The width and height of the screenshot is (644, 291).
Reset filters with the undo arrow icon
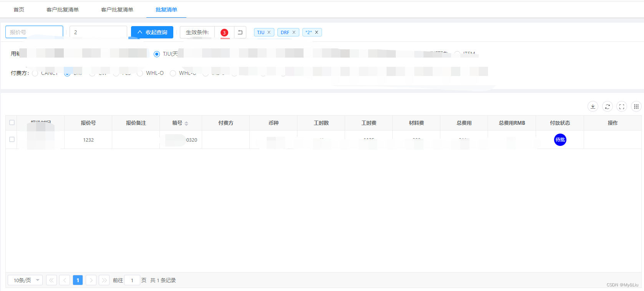click(x=240, y=32)
